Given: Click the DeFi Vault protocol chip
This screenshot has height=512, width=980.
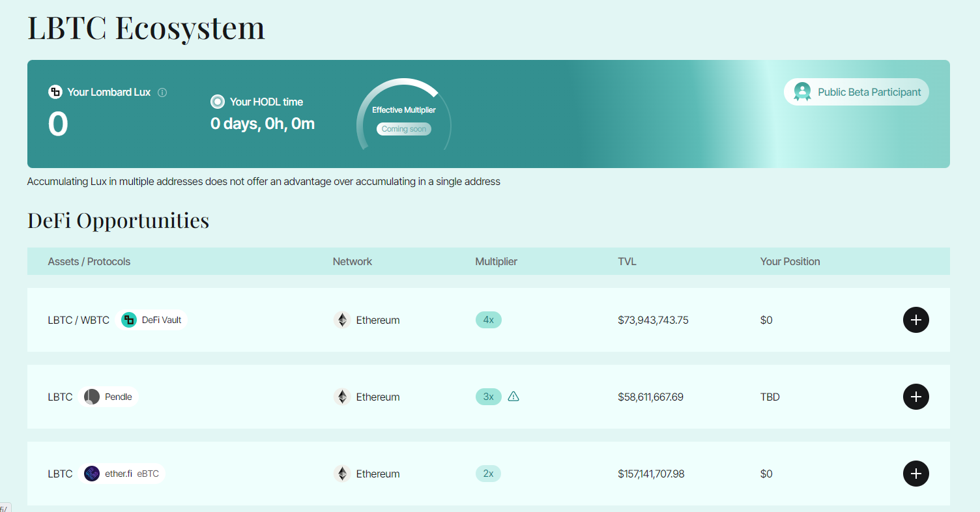Looking at the screenshot, I should (x=152, y=320).
